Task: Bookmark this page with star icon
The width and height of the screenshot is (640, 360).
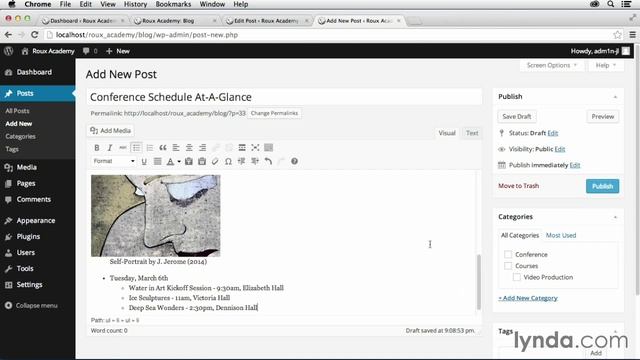Action: pyautogui.click(x=617, y=35)
